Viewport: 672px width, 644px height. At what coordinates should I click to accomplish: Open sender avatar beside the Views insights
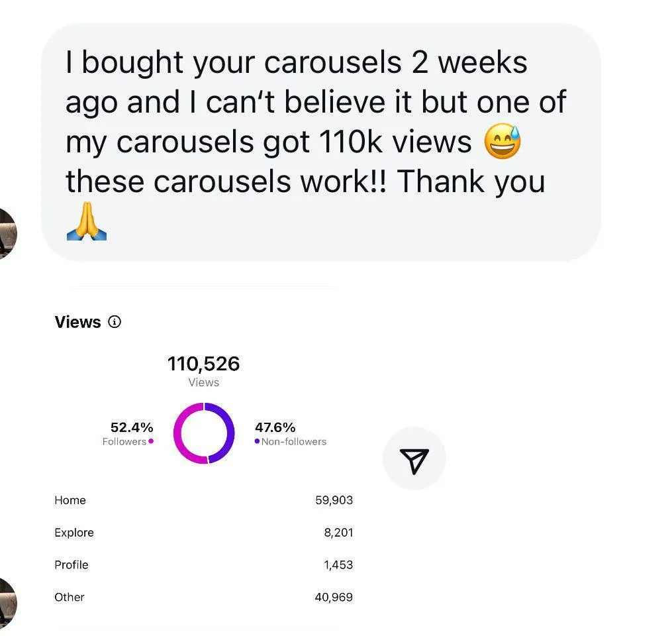tap(7, 603)
